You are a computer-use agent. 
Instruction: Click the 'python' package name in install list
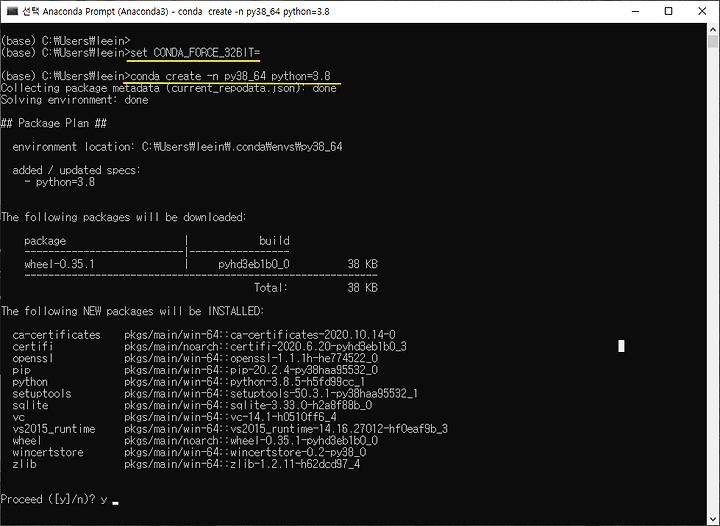pyautogui.click(x=30, y=382)
